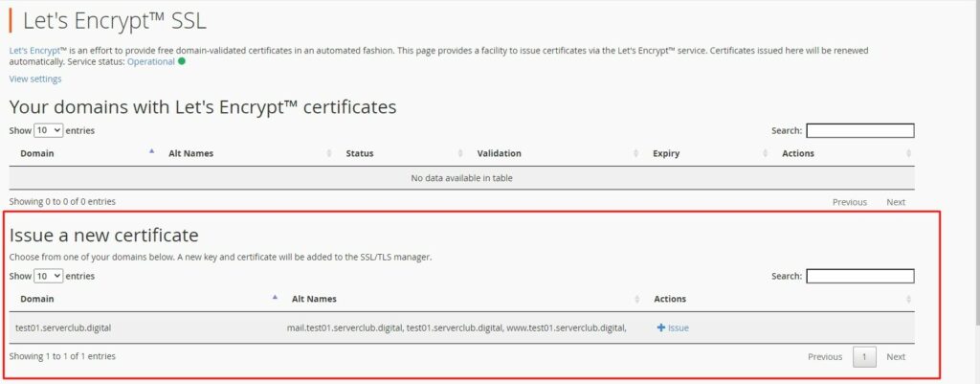Viewport: 980px width, 384px height.
Task: Click Previous in new certificate pagination
Action: 825,356
